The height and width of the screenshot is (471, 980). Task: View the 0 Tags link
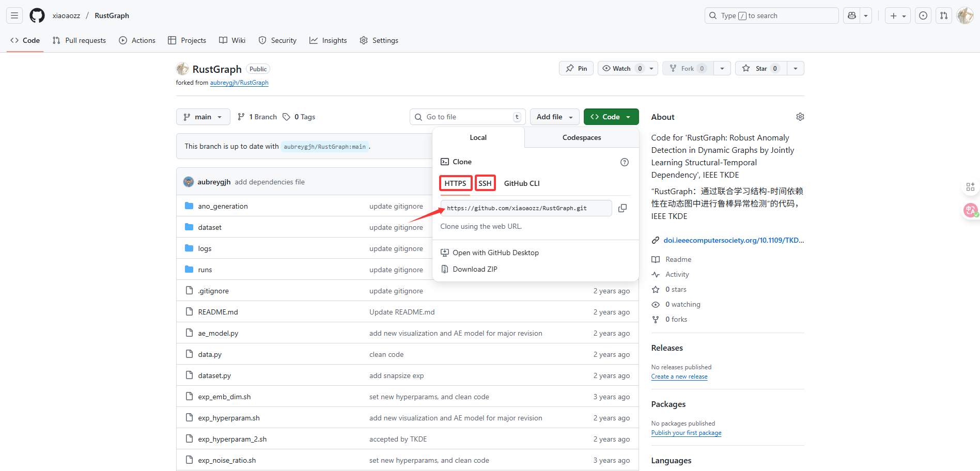point(299,117)
